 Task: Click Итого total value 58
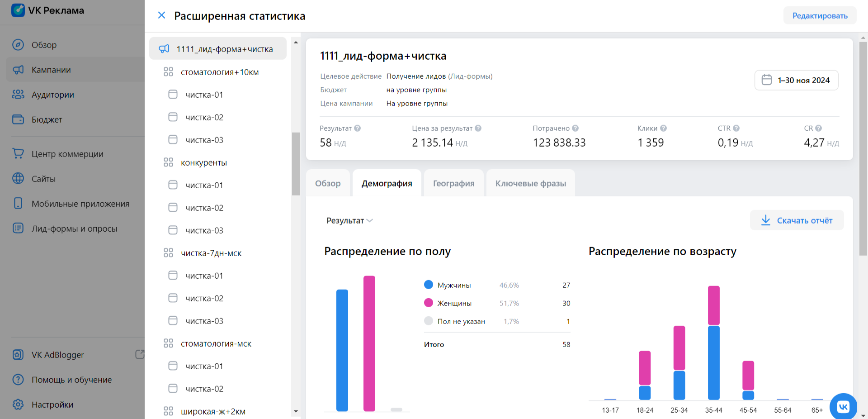[x=566, y=344]
